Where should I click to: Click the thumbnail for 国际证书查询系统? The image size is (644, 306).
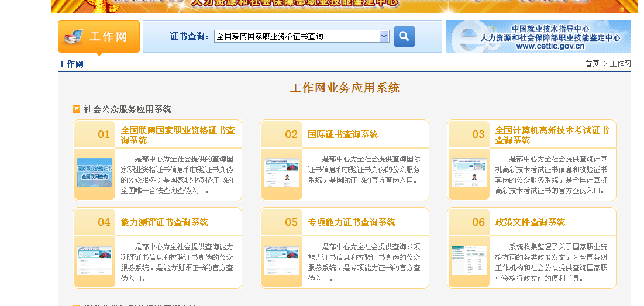[x=282, y=173]
